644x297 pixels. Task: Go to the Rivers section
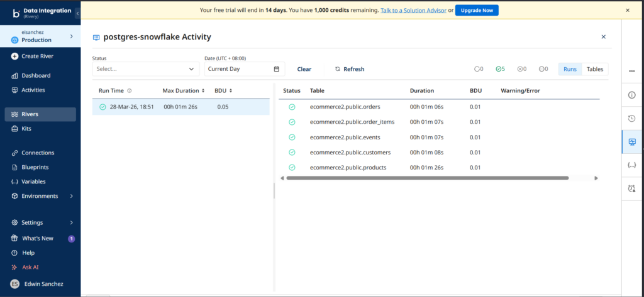(40, 114)
